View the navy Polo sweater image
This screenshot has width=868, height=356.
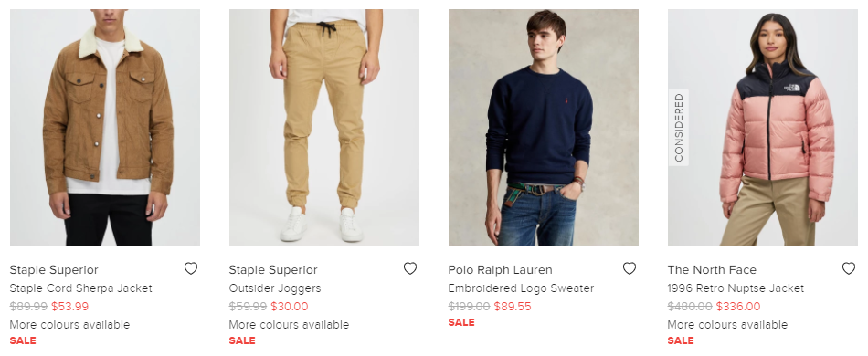point(544,128)
